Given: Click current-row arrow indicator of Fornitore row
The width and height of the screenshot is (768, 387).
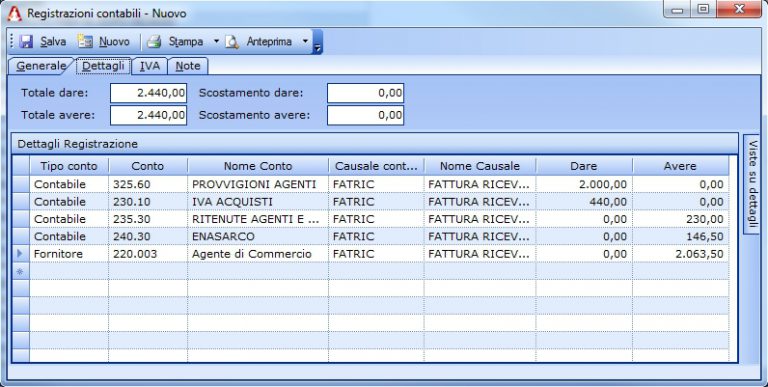Looking at the screenshot, I should pyautogui.click(x=21, y=254).
